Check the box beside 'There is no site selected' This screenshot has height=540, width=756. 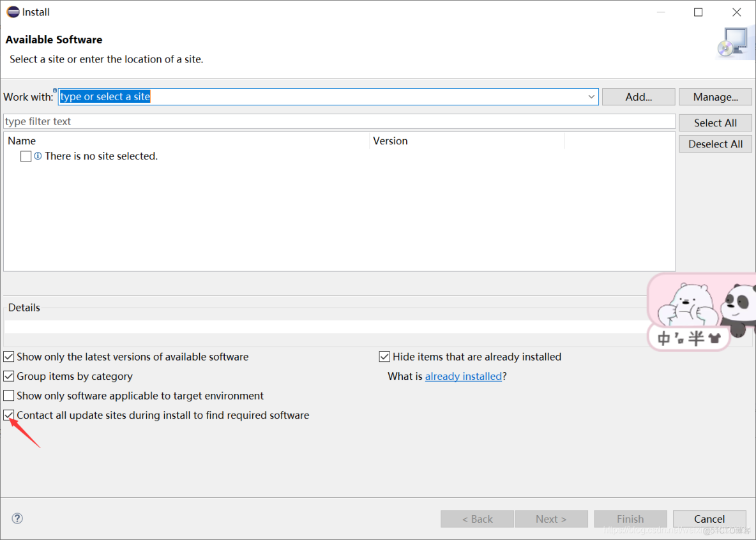[26, 156]
